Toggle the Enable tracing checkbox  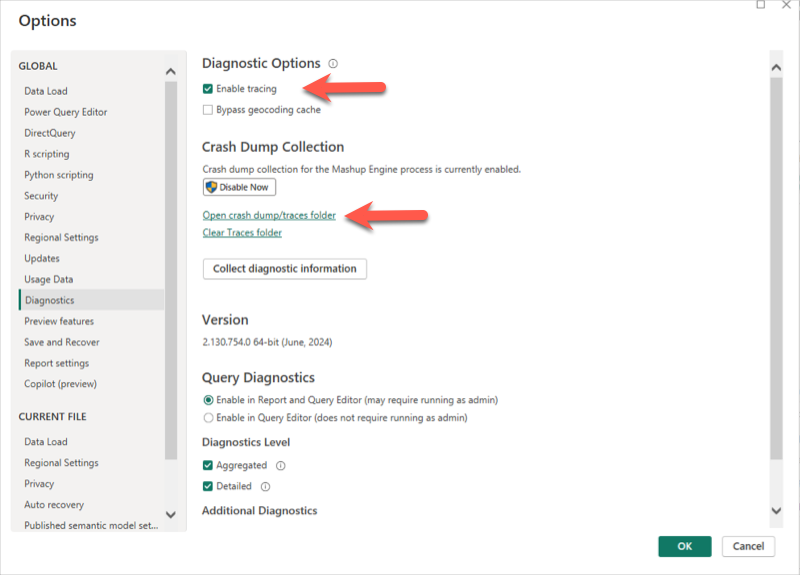pos(208,89)
